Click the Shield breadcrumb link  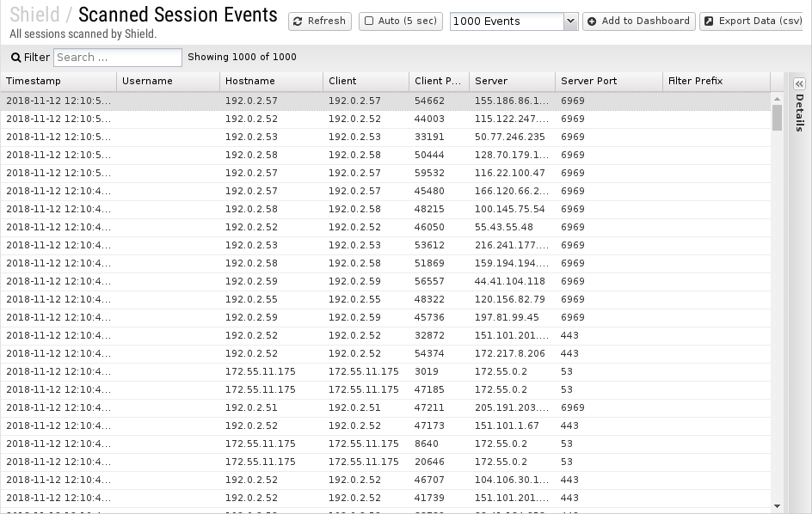tap(34, 15)
